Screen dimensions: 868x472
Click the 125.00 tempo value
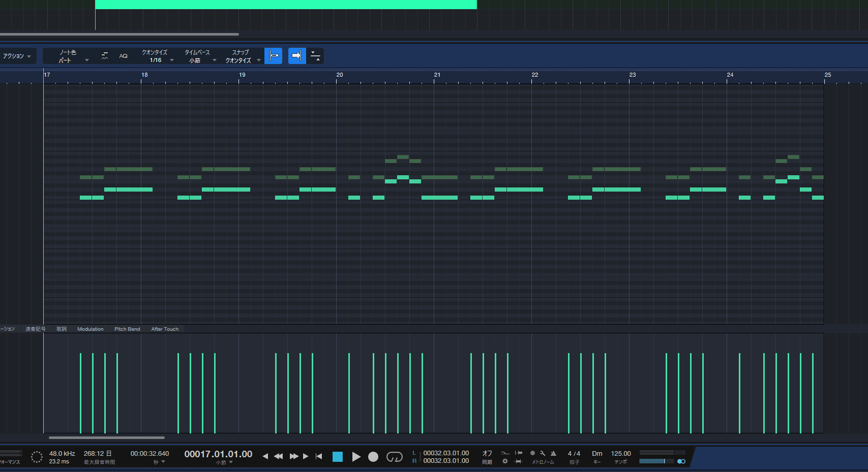click(621, 454)
